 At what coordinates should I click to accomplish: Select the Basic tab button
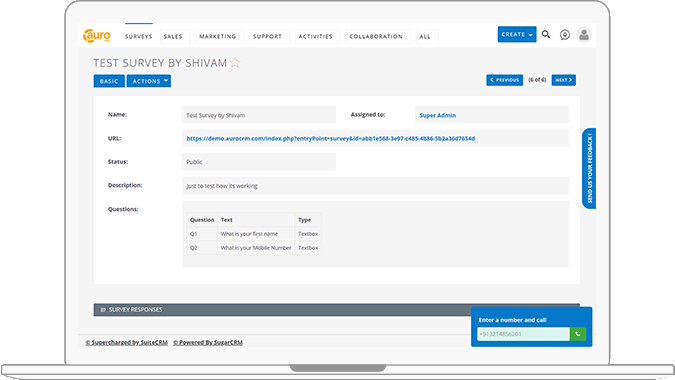109,81
